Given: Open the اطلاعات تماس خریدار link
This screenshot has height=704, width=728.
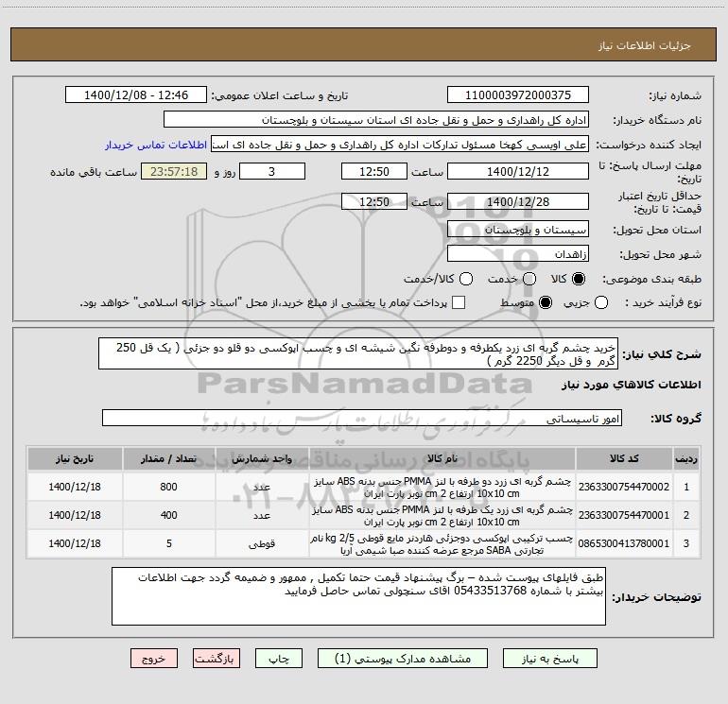Looking at the screenshot, I should (x=156, y=145).
